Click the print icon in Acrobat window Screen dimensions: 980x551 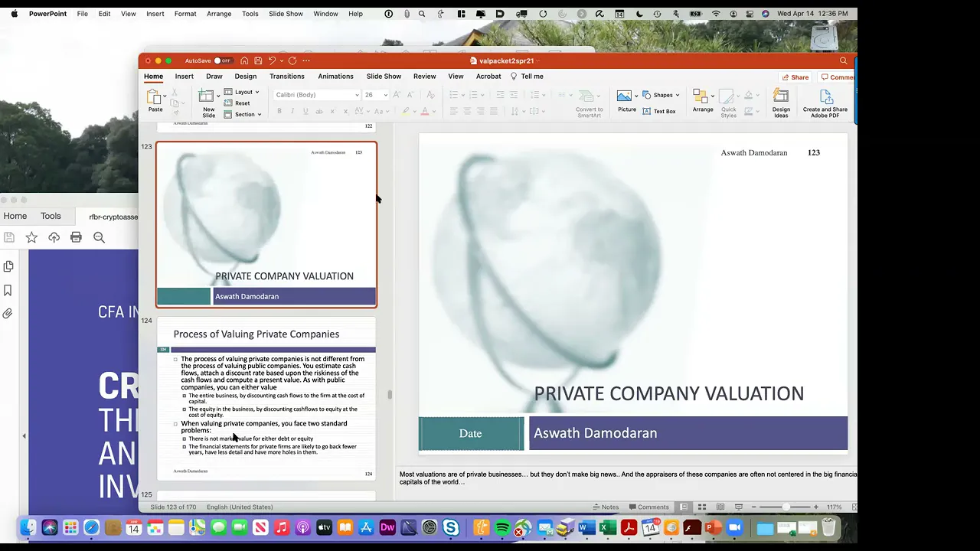[76, 237]
